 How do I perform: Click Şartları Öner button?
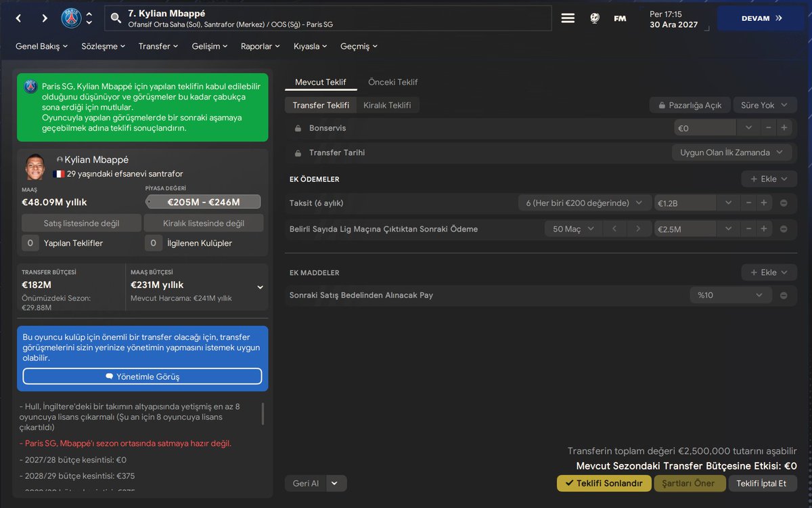click(690, 484)
